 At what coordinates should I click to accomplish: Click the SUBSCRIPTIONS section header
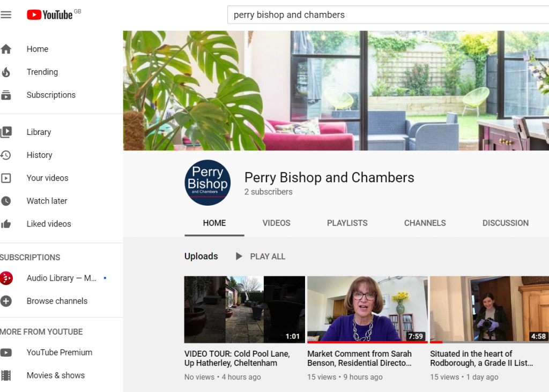30,258
